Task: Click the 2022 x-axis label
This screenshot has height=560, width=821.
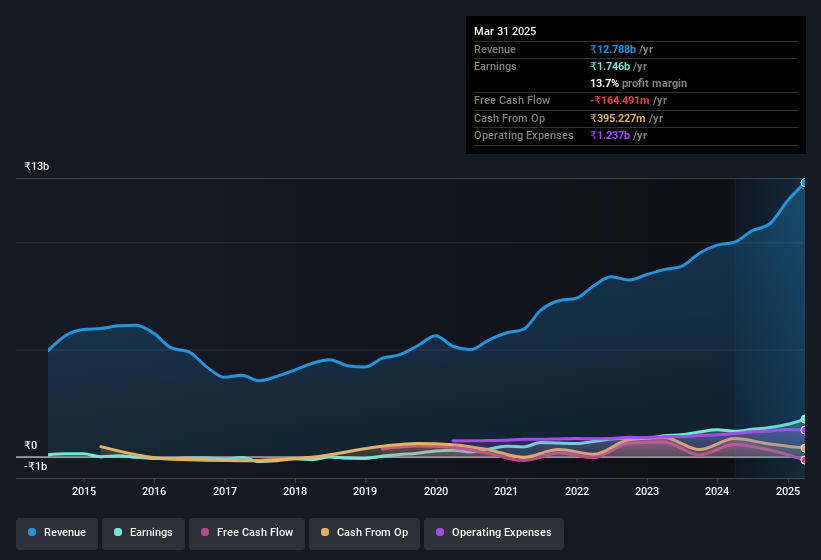Action: (576, 491)
